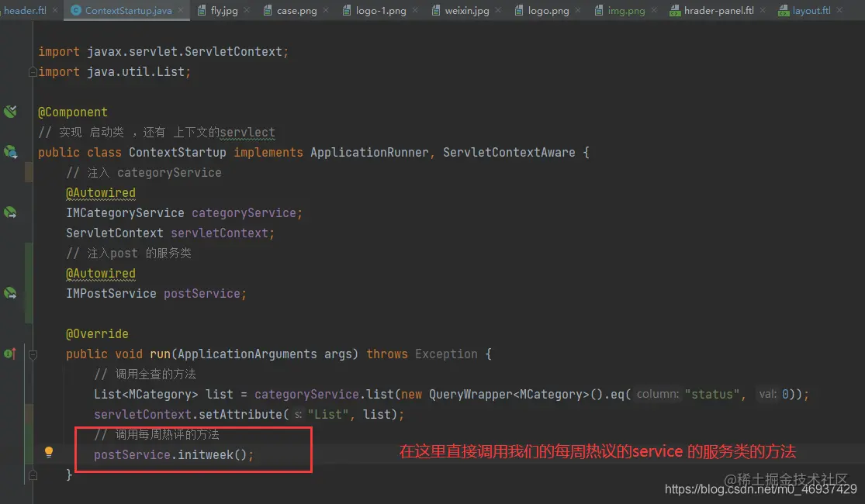Open the yellow light bulb quick-fix icon
This screenshot has width=865, height=504.
tap(49, 453)
